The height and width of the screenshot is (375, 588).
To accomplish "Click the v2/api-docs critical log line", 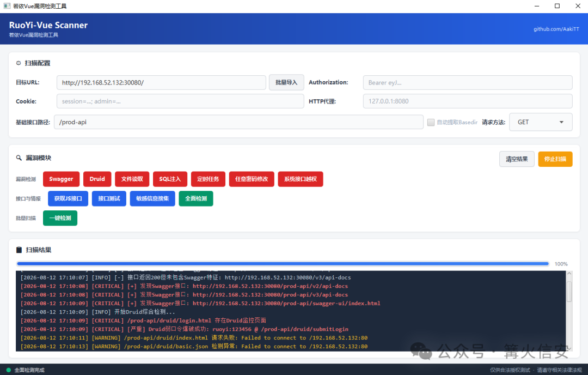I will [184, 286].
